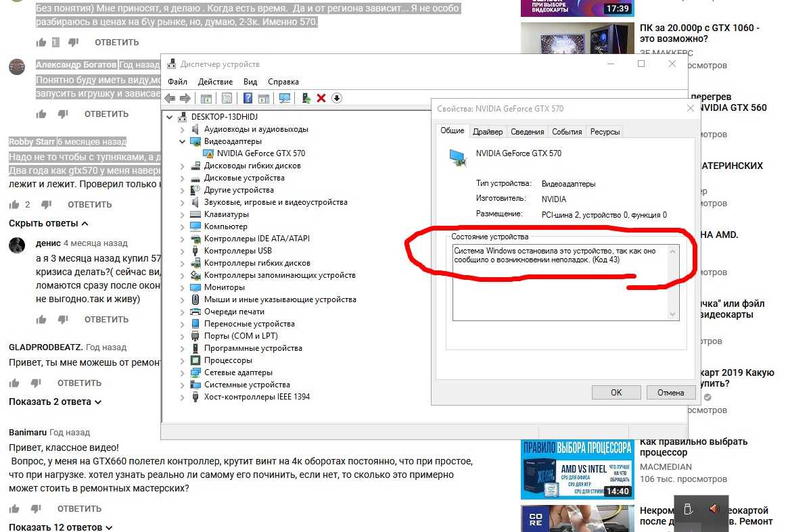Click the Сетевые адаптеры network icon

[x=195, y=372]
